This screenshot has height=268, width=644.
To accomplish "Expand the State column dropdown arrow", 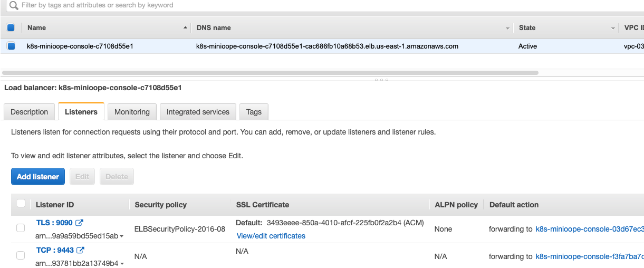I will click(x=613, y=28).
